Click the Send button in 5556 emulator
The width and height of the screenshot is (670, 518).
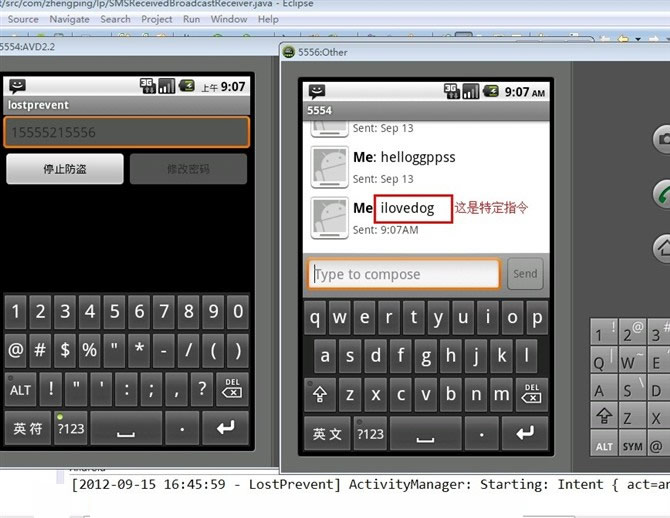coord(525,274)
